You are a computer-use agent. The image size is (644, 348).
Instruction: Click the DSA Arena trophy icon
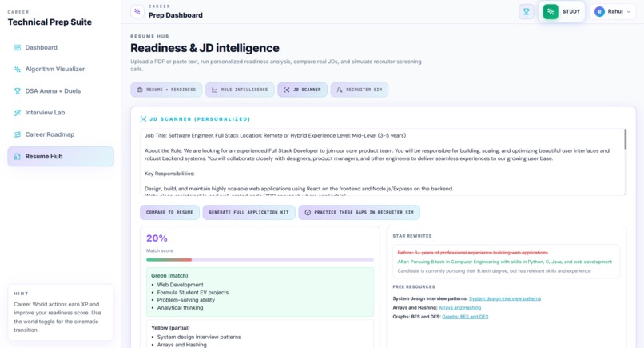(x=18, y=91)
